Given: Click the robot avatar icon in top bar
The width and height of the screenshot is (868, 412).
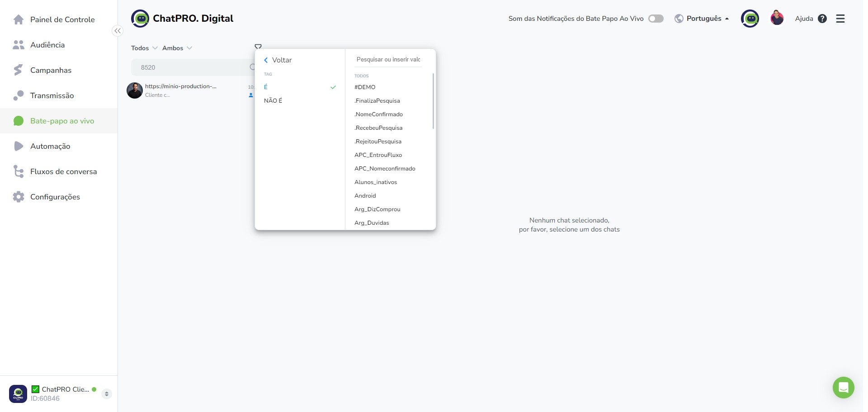Looking at the screenshot, I should tap(750, 19).
